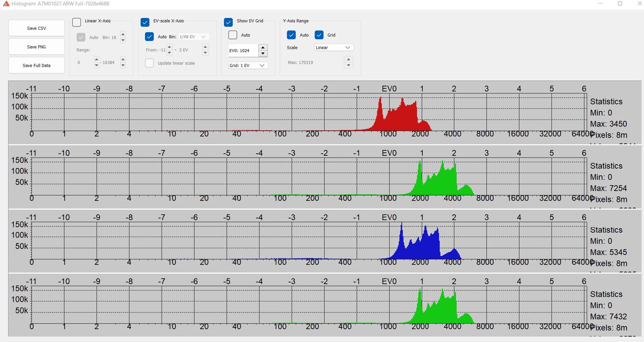Open the Bin 1/48 EV dropdown
Screen dimensions: 644x342
point(193,37)
